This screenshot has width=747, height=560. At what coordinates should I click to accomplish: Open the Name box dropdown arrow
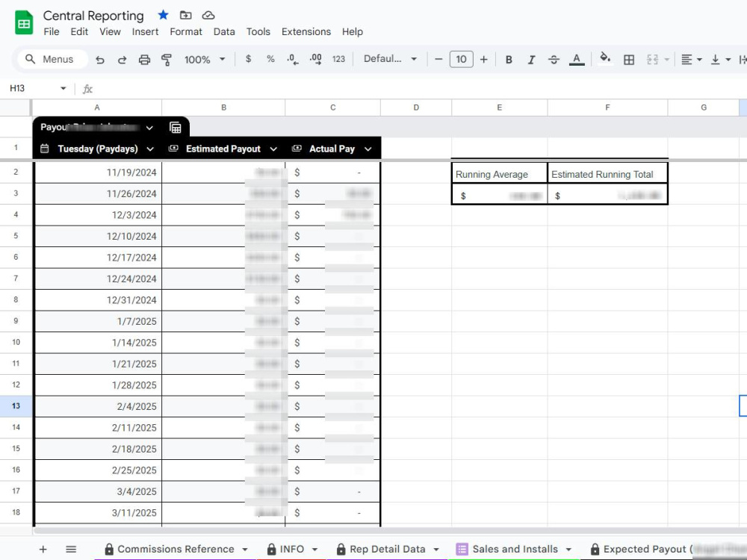click(63, 89)
